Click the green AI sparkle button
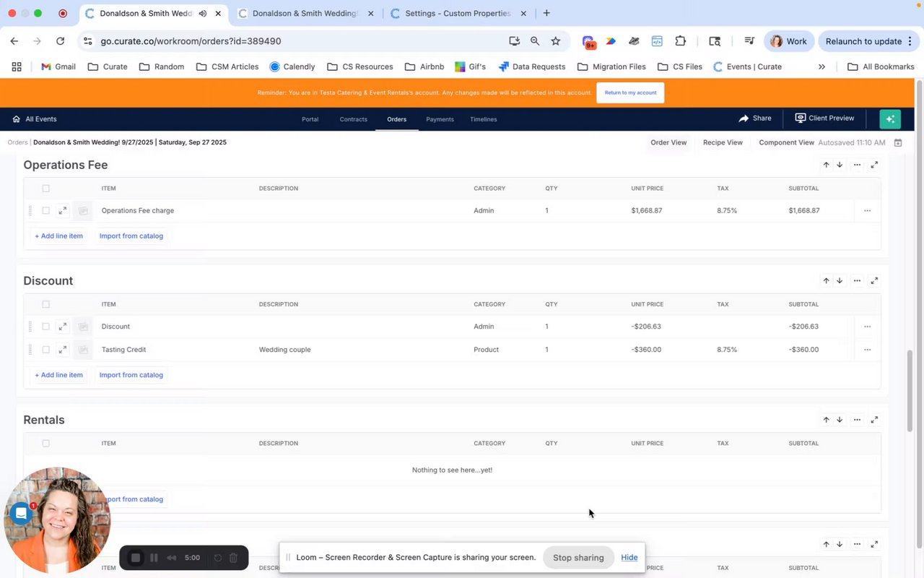The image size is (924, 578). 890,119
